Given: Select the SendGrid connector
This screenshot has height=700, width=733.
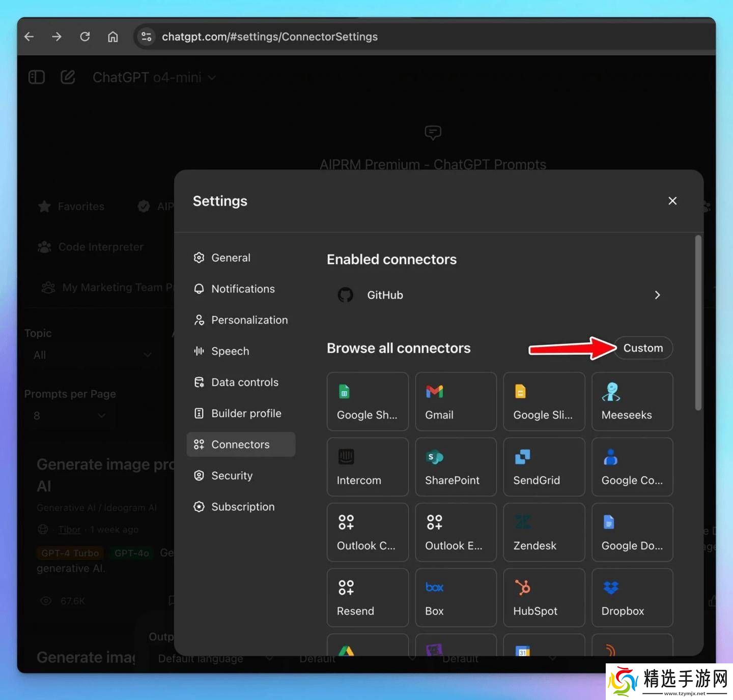Looking at the screenshot, I should tap(544, 466).
